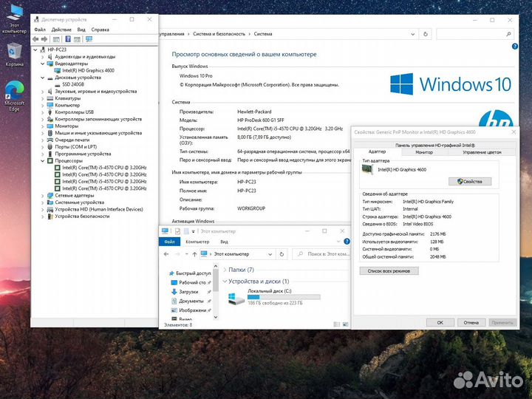Switch to the Монитор tab

click(x=424, y=153)
